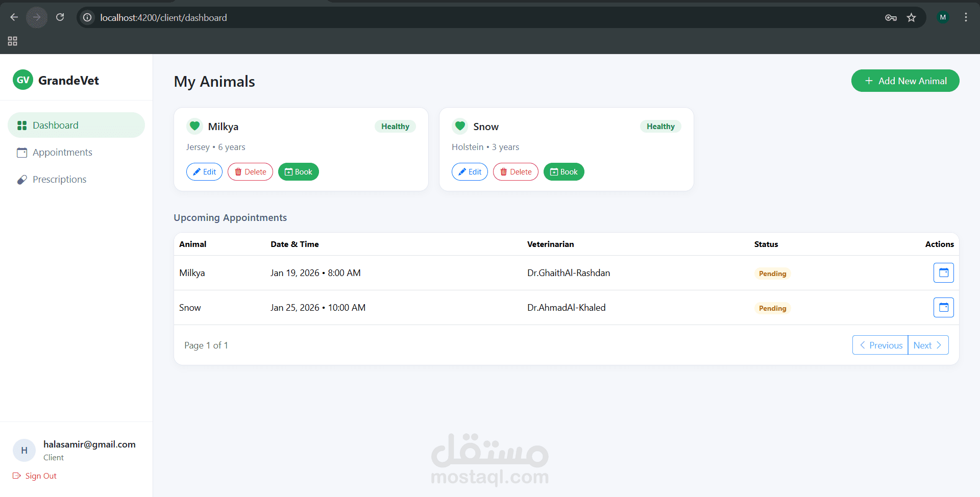Click the Veterinarian column header

pos(550,244)
